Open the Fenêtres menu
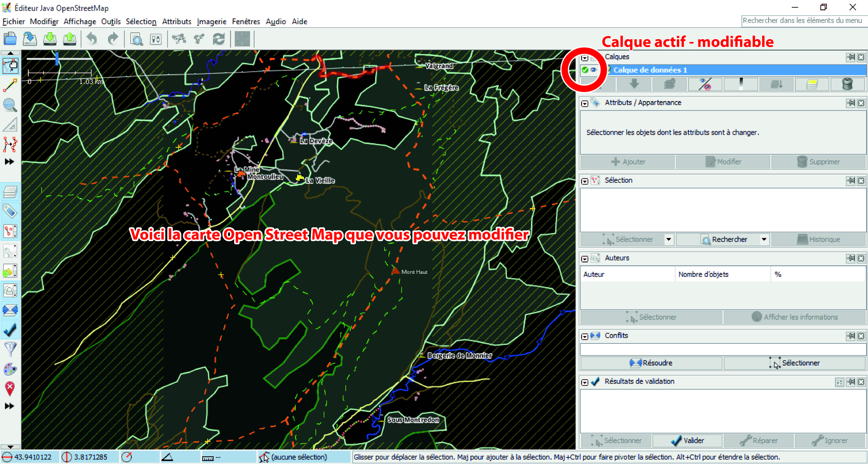 [246, 22]
